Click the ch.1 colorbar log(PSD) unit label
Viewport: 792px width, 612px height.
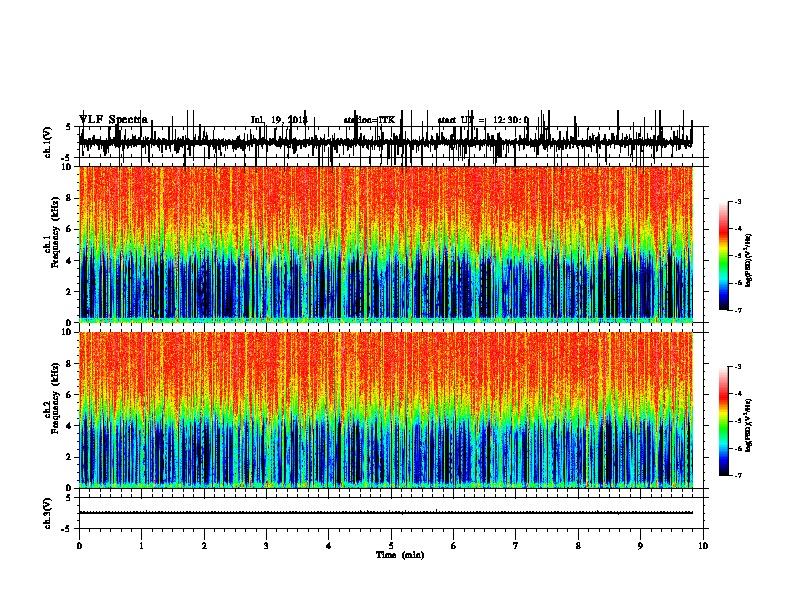tap(748, 260)
